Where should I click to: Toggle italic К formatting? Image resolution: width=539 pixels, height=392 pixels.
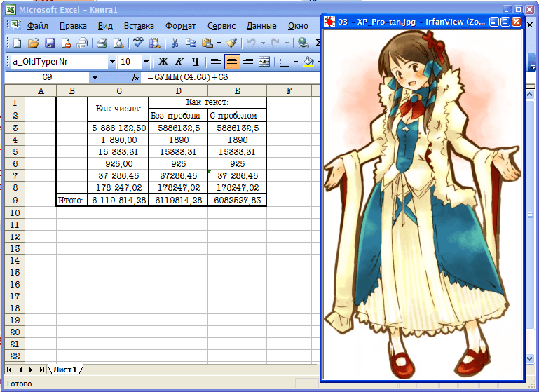[x=179, y=62]
